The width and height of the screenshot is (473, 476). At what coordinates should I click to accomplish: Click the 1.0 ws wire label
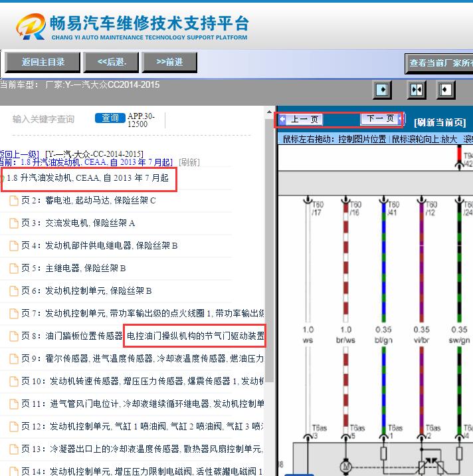(308, 335)
